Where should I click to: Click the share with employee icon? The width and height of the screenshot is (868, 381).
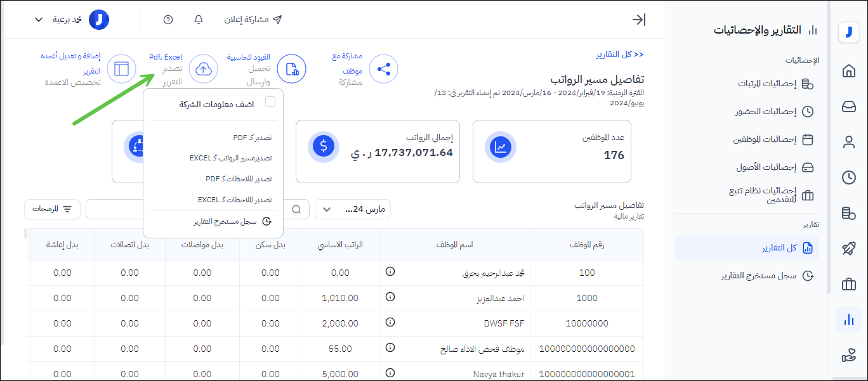point(383,69)
